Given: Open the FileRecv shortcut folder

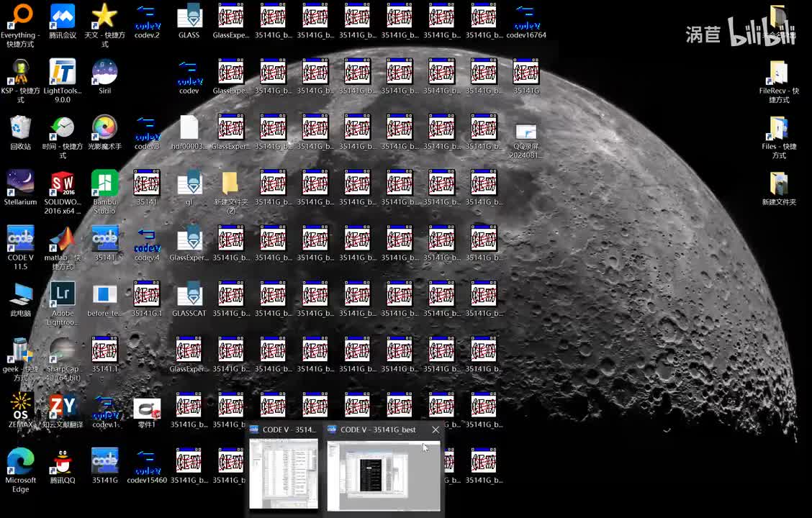Looking at the screenshot, I should (x=779, y=81).
